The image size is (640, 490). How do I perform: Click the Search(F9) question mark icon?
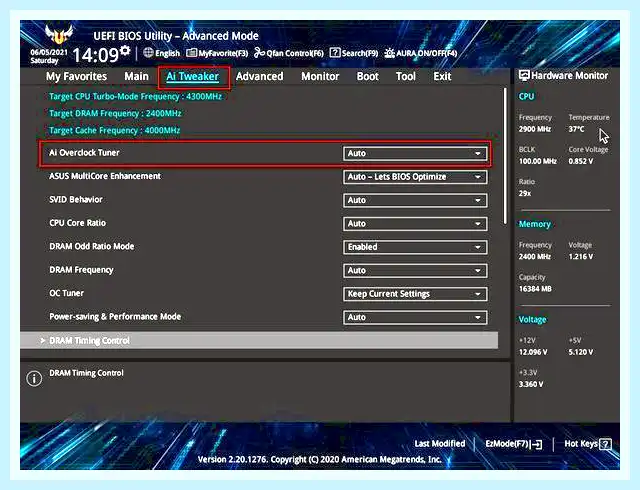point(335,53)
